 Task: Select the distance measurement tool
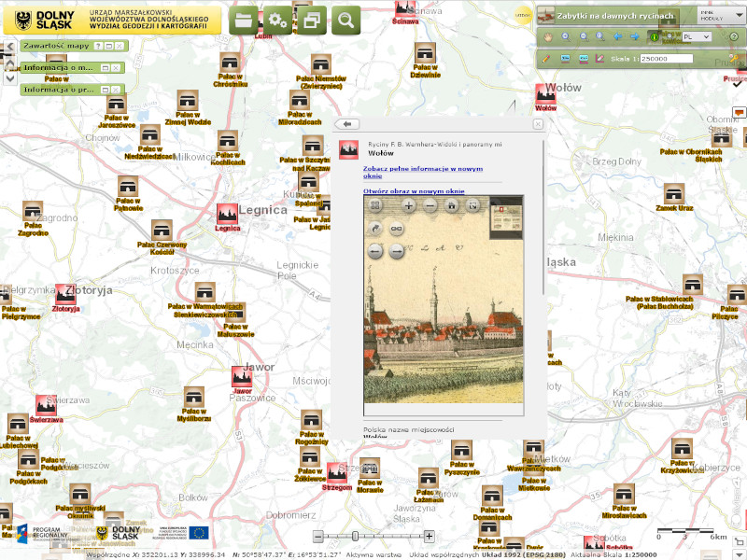coord(566,59)
